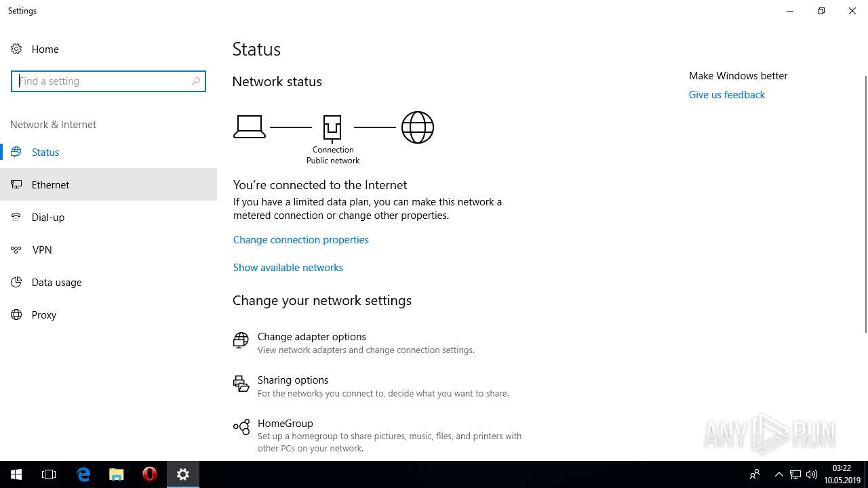Click the Internet globe icon in diagram
This screenshot has height=488, width=868.
[x=418, y=127]
